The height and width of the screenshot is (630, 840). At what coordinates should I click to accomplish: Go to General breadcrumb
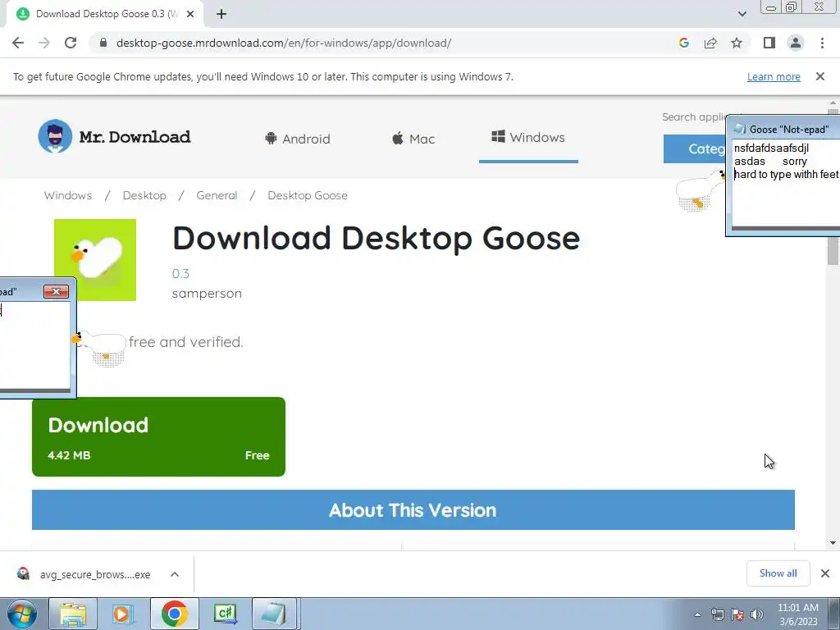(217, 195)
